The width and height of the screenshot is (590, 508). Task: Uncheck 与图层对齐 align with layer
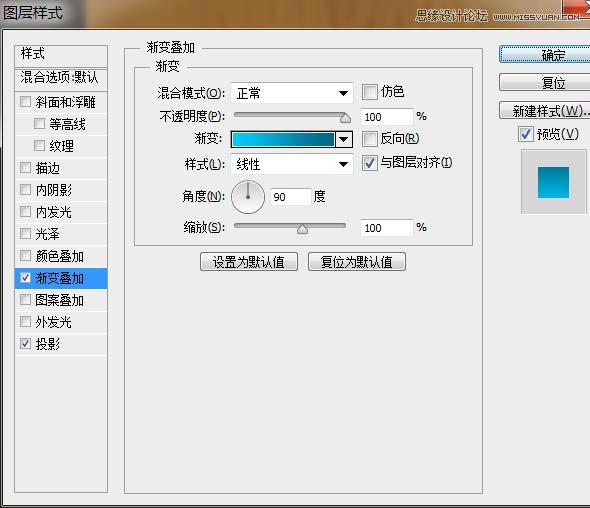coord(370,163)
